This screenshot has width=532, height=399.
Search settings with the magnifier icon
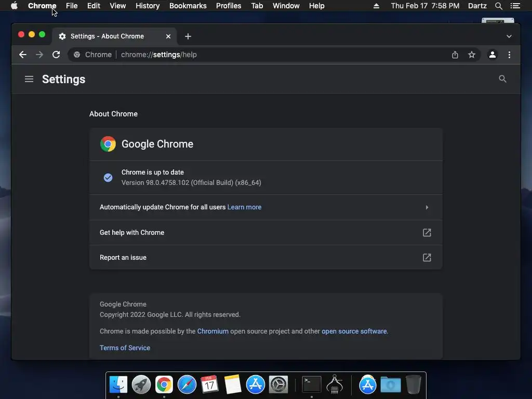(x=502, y=79)
